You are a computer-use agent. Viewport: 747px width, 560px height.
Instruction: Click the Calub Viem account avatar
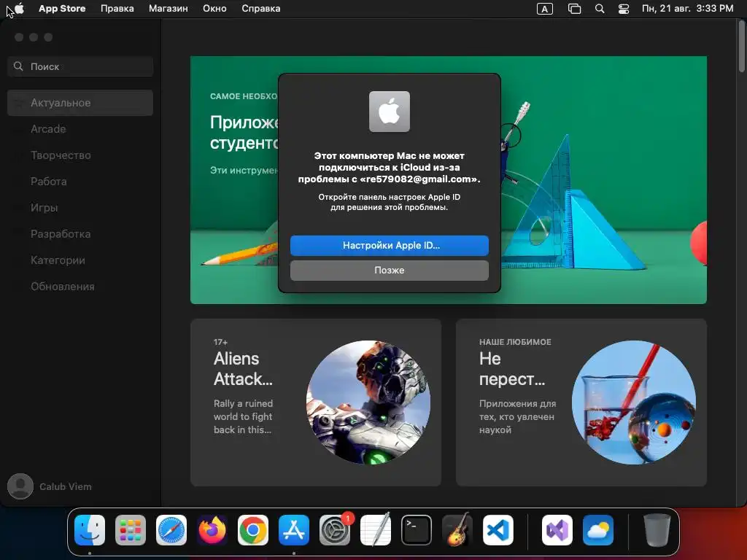click(x=20, y=486)
